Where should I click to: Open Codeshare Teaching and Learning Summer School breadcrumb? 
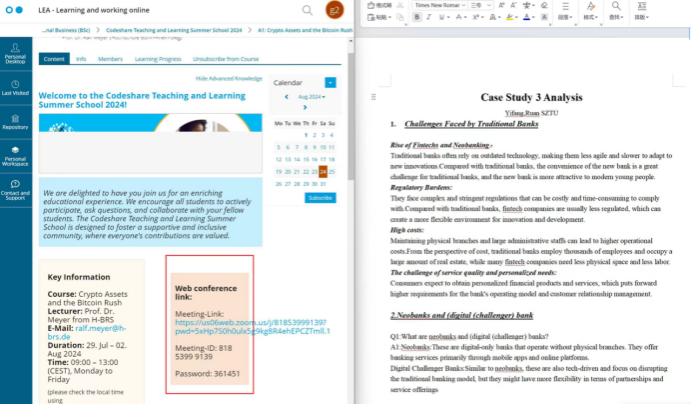pos(174,30)
